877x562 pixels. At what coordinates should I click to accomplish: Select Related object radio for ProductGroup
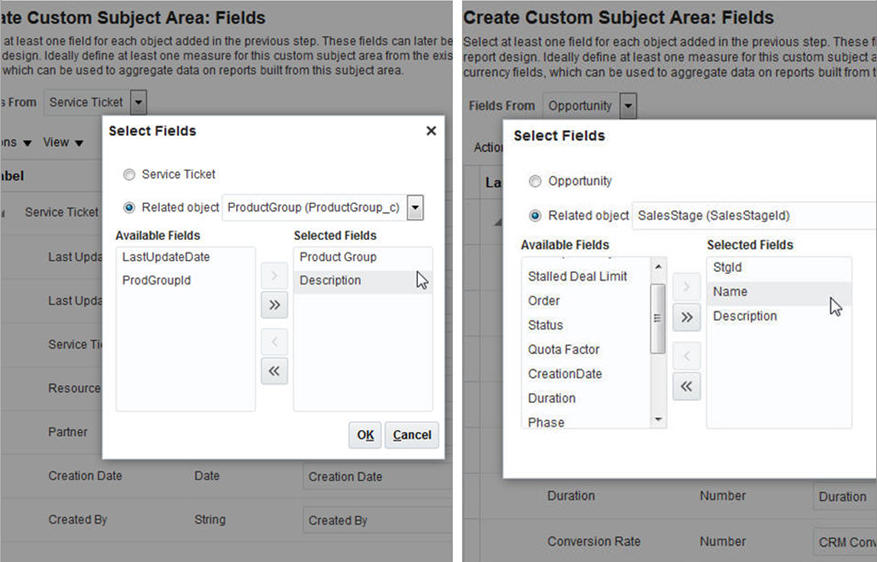point(129,208)
